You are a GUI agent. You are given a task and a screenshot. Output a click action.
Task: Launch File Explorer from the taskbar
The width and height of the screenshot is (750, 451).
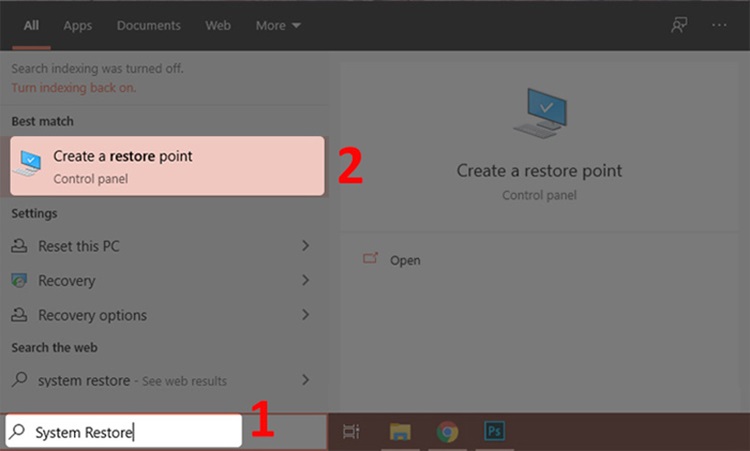(x=400, y=432)
